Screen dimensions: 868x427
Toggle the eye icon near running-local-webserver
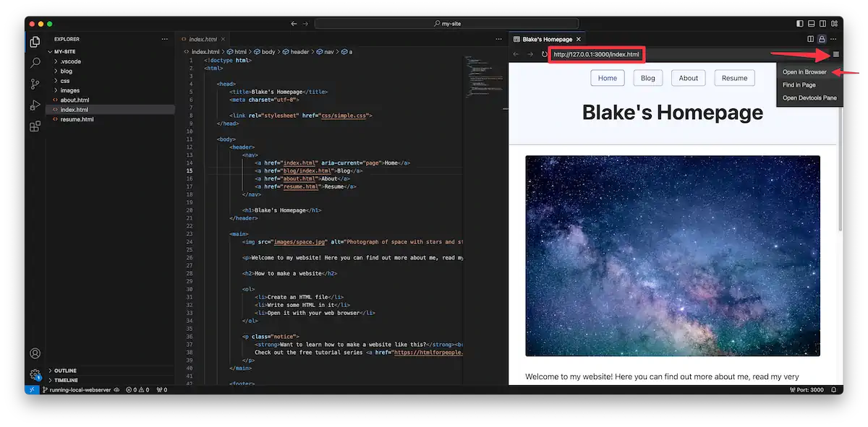pyautogui.click(x=116, y=389)
